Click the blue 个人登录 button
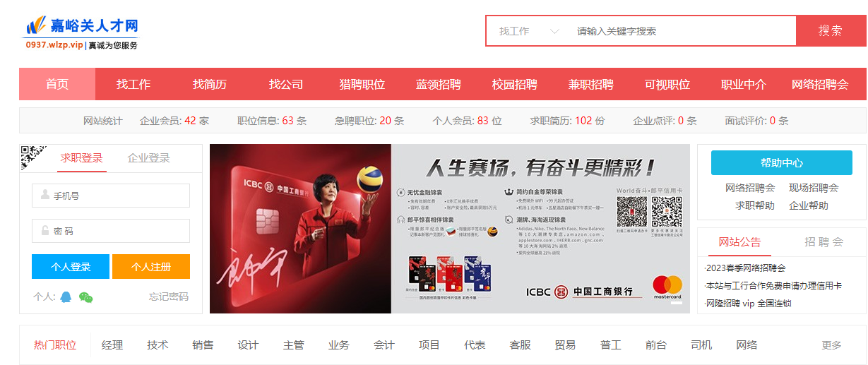The width and height of the screenshot is (868, 365). tap(71, 267)
